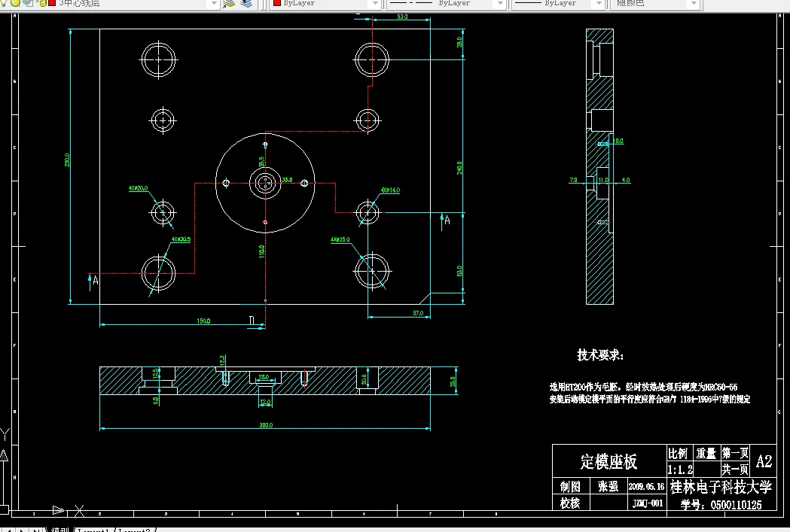The image size is (790, 532).
Task: Select the 4.0 dimension in side view
Action: point(626,180)
